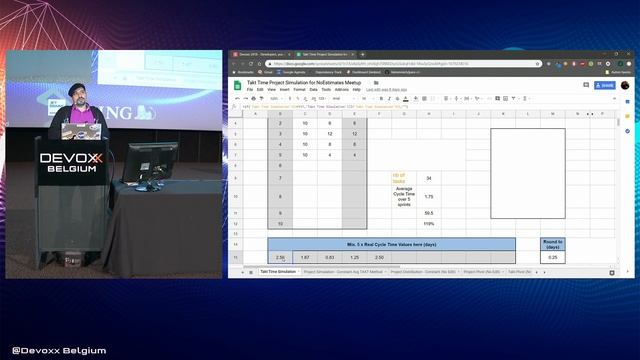Click the document title Takt Time Project Simulation

(x=304, y=82)
